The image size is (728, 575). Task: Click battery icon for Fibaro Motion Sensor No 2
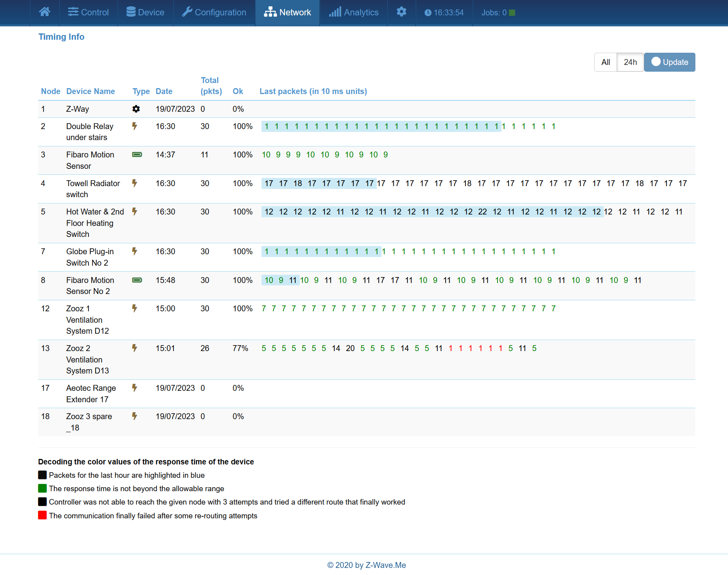click(137, 280)
